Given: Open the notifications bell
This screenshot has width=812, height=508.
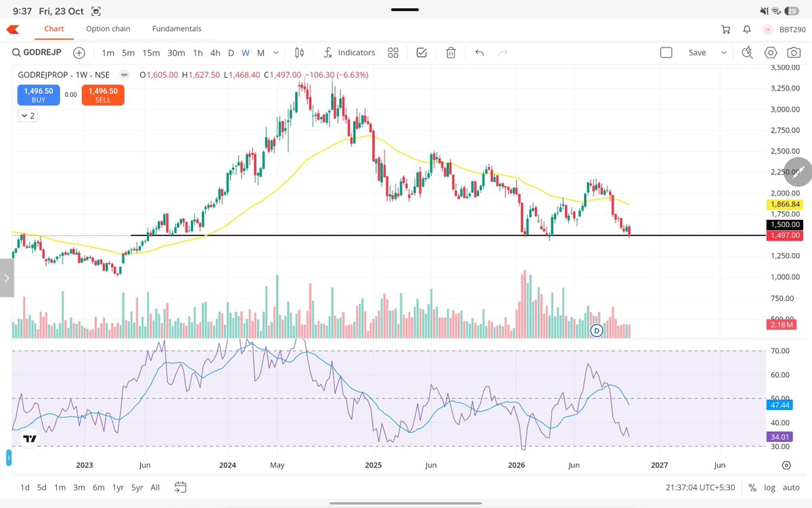Looking at the screenshot, I should coord(746,29).
